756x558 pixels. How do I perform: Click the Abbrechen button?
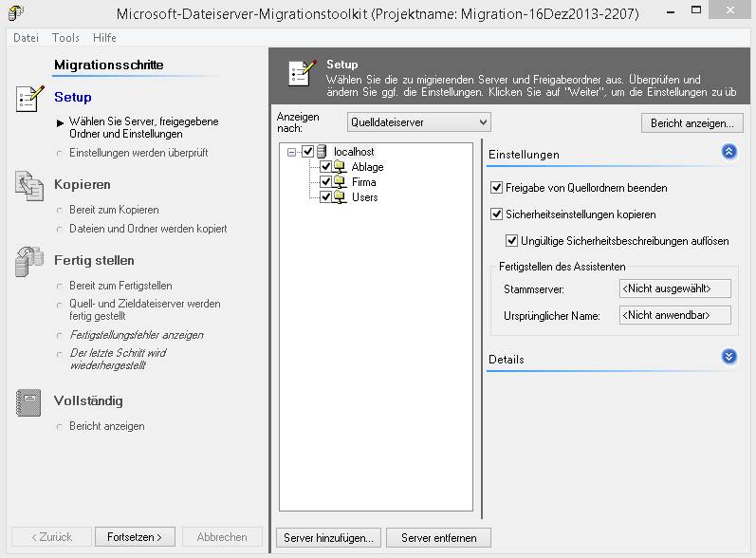[222, 537]
